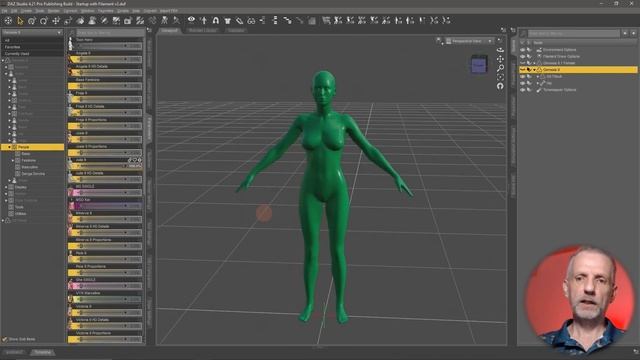640x360 pixels.
Task: Click the orbit control beside viewport
Action: (x=500, y=50)
